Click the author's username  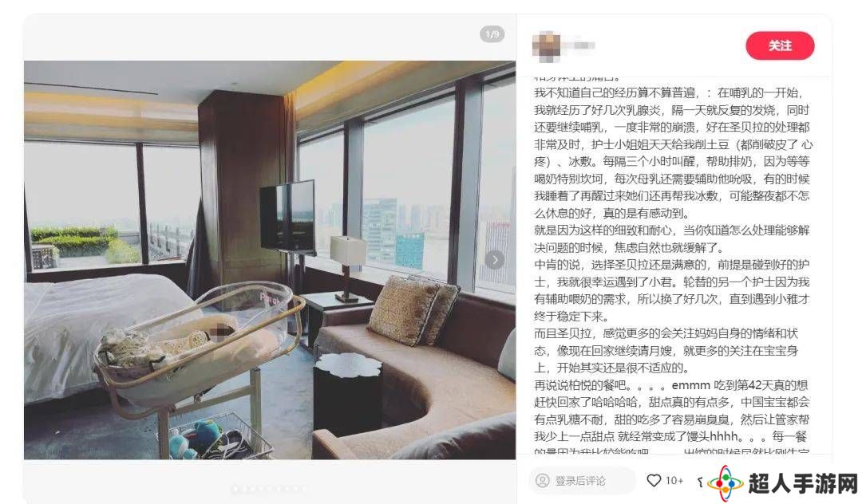pos(583,45)
